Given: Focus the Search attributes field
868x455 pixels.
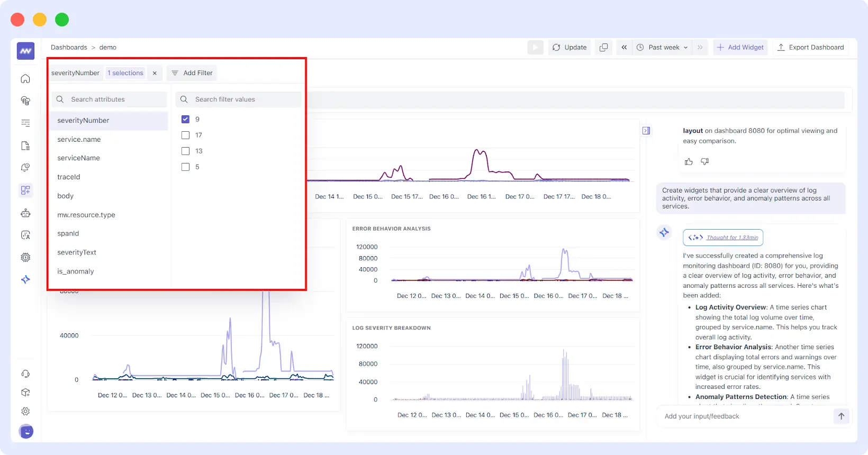Looking at the screenshot, I should 109,99.
